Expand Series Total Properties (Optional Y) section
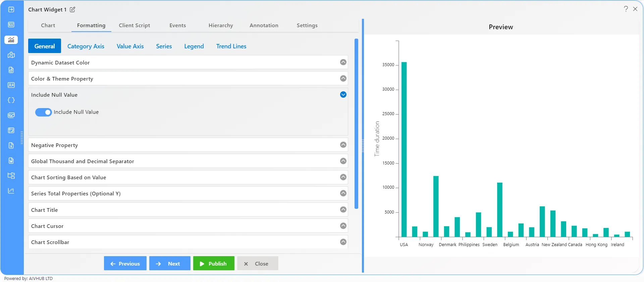 coord(343,193)
